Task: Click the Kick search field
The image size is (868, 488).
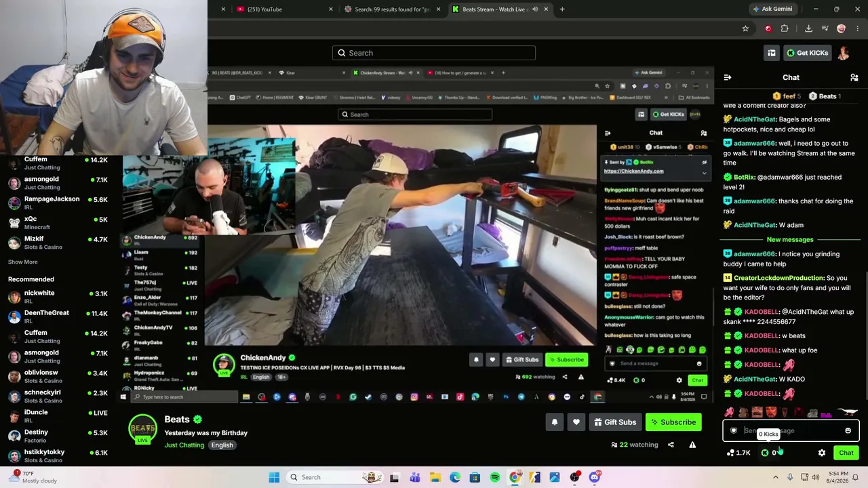Action: point(434,53)
